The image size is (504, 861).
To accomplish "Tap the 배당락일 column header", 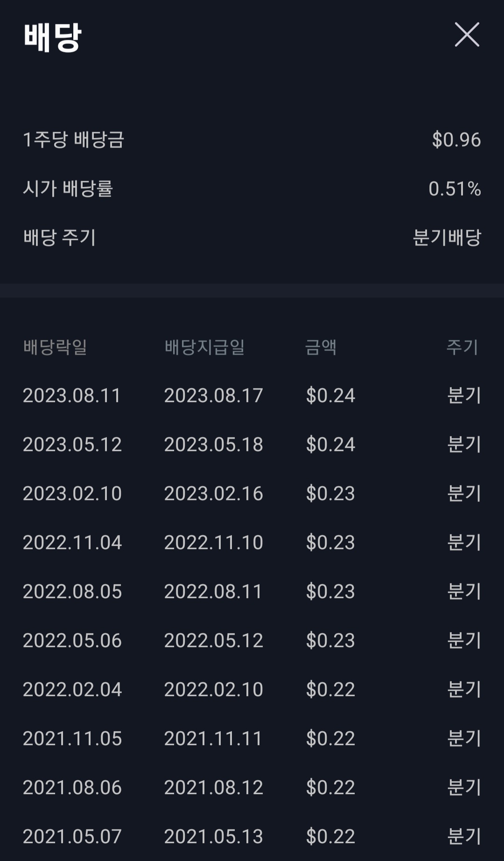I will (56, 347).
